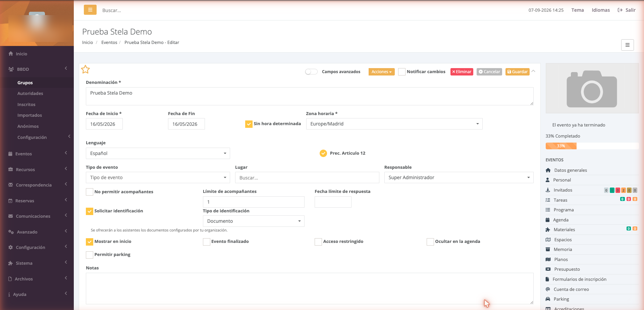This screenshot has height=310, width=644.
Task: Open the list menu icon below header
Action: (x=627, y=45)
